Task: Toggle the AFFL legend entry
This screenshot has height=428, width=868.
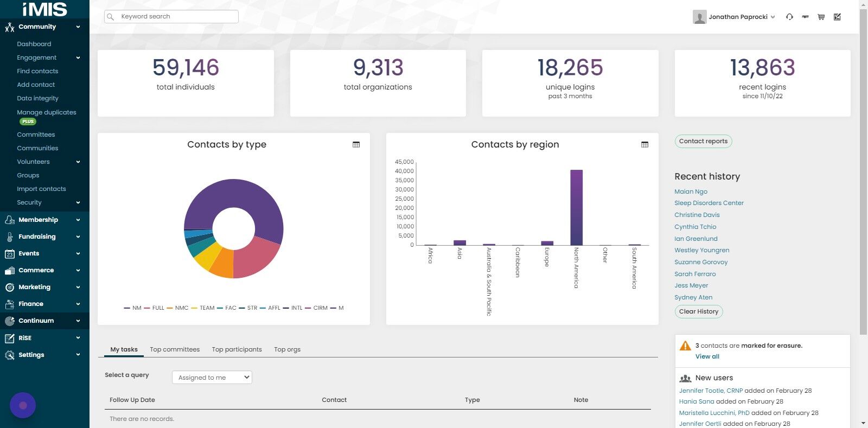Action: point(270,308)
